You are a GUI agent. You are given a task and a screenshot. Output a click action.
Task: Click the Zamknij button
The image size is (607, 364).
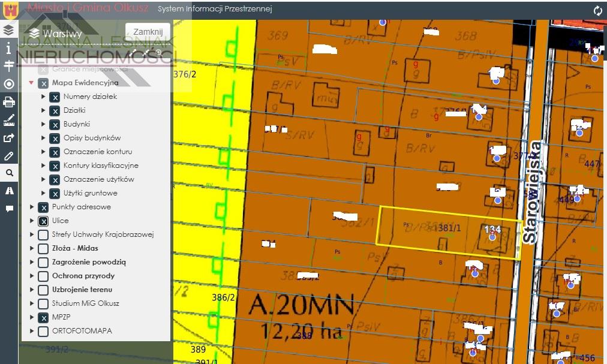click(148, 32)
